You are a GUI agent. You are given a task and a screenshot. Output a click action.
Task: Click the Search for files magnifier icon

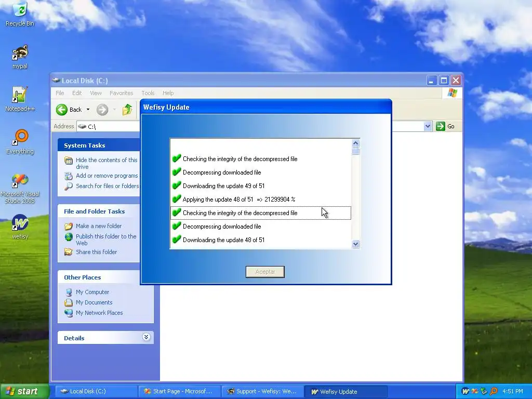coord(69,186)
